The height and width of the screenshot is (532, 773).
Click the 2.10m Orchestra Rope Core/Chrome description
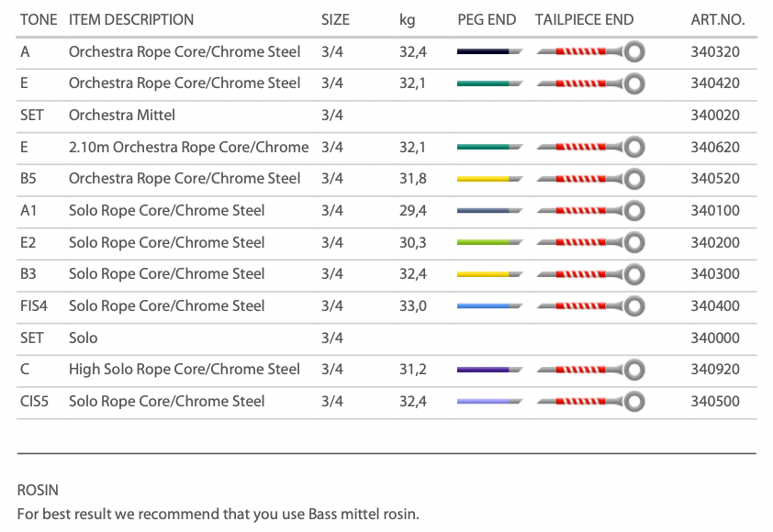pos(188,147)
